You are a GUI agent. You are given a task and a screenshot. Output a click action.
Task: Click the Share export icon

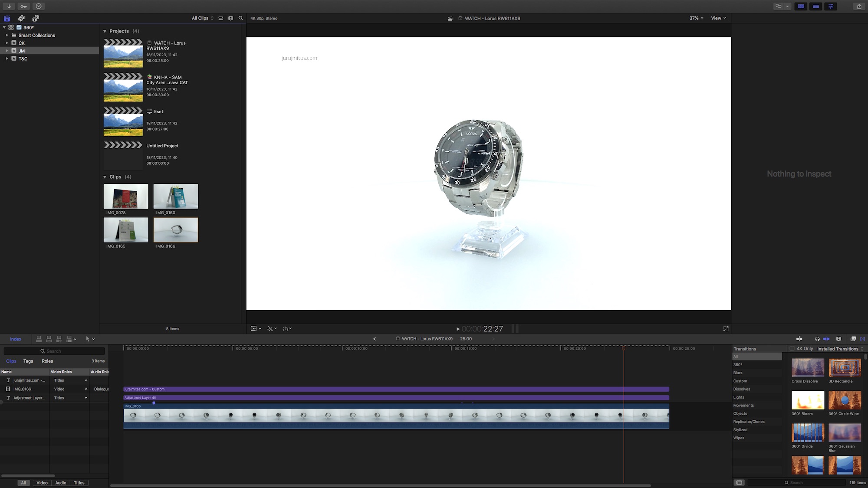[x=859, y=6]
